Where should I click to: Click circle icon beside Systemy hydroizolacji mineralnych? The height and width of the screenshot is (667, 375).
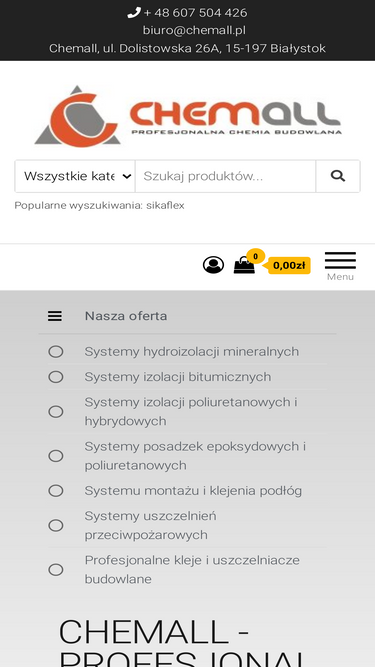tap(56, 352)
